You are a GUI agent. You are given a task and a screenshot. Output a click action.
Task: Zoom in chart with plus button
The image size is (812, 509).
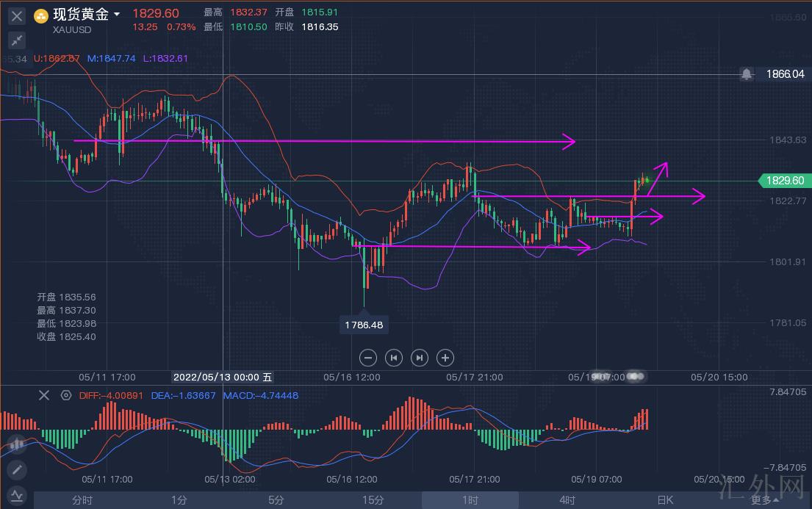coord(445,358)
